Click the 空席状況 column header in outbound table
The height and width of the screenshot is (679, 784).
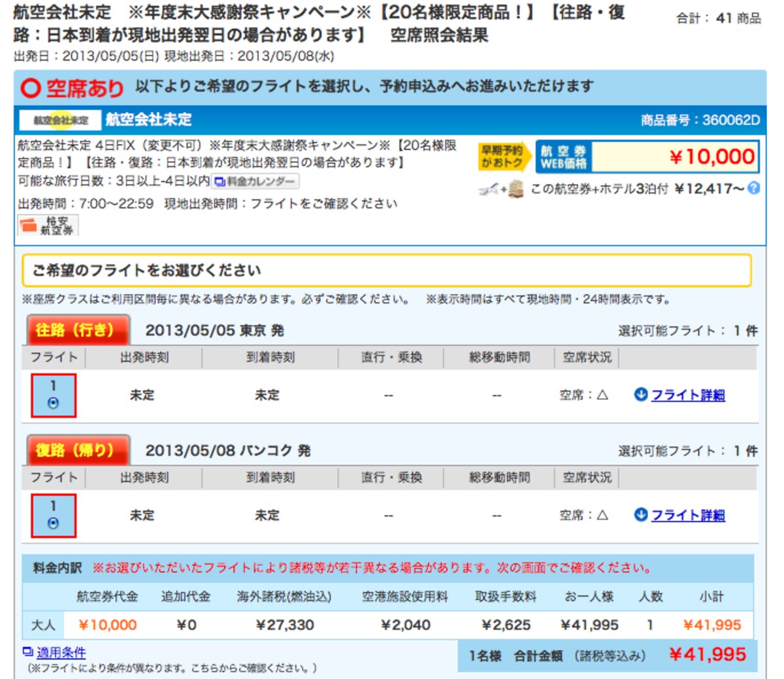click(587, 357)
